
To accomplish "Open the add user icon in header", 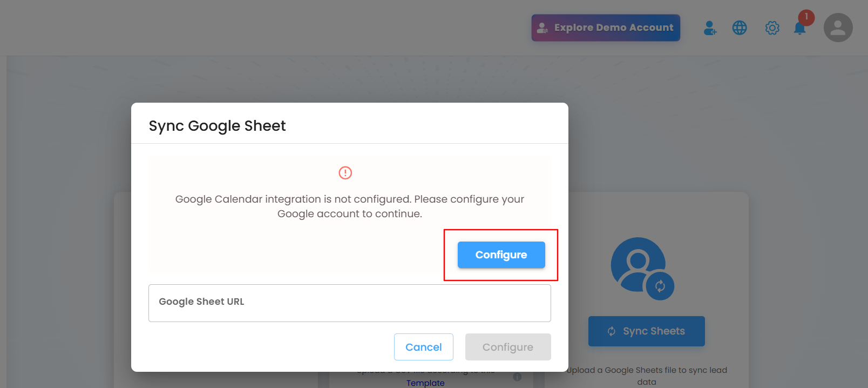I will tap(710, 28).
